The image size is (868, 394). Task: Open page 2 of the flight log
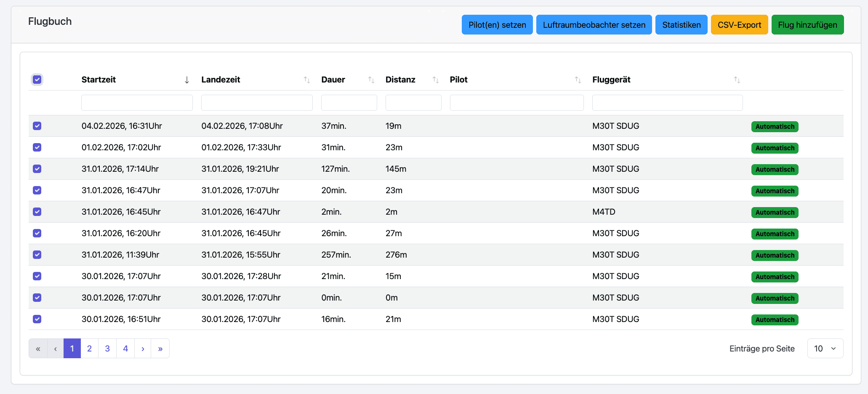[x=89, y=349]
